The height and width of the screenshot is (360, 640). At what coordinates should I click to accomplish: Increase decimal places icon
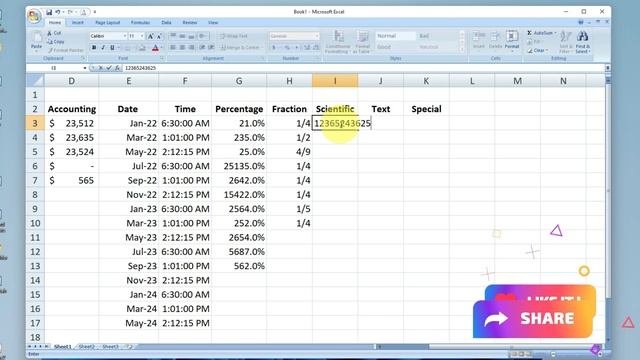pyautogui.click(x=307, y=48)
